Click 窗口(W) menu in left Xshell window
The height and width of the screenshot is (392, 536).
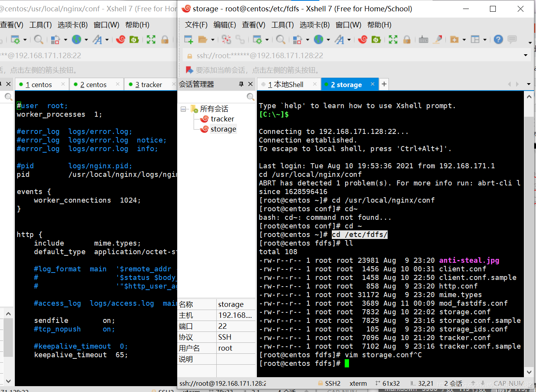point(107,25)
